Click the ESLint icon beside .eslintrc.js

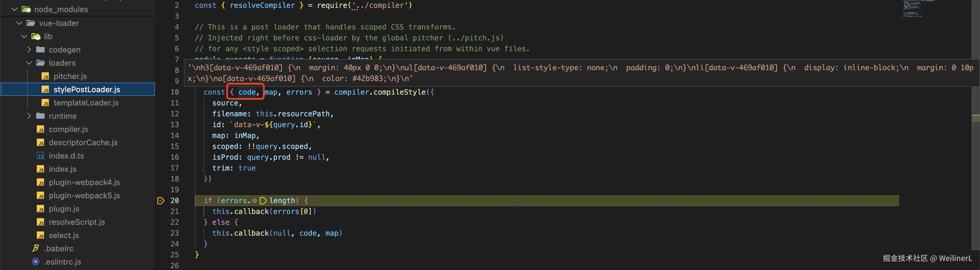click(x=36, y=262)
